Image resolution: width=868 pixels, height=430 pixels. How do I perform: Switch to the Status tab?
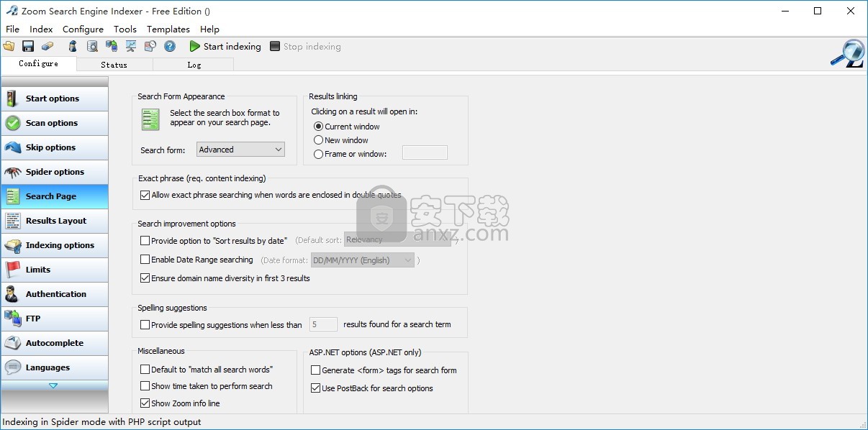click(x=114, y=65)
